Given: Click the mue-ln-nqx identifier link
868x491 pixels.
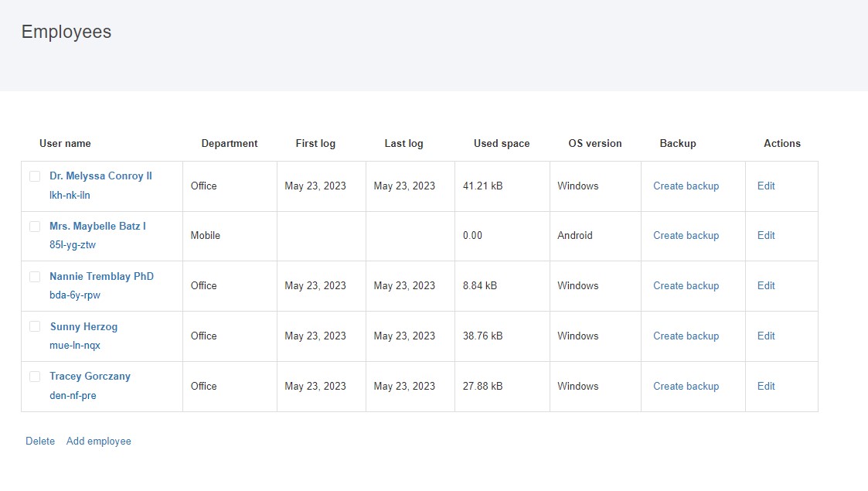Looking at the screenshot, I should pos(75,346).
